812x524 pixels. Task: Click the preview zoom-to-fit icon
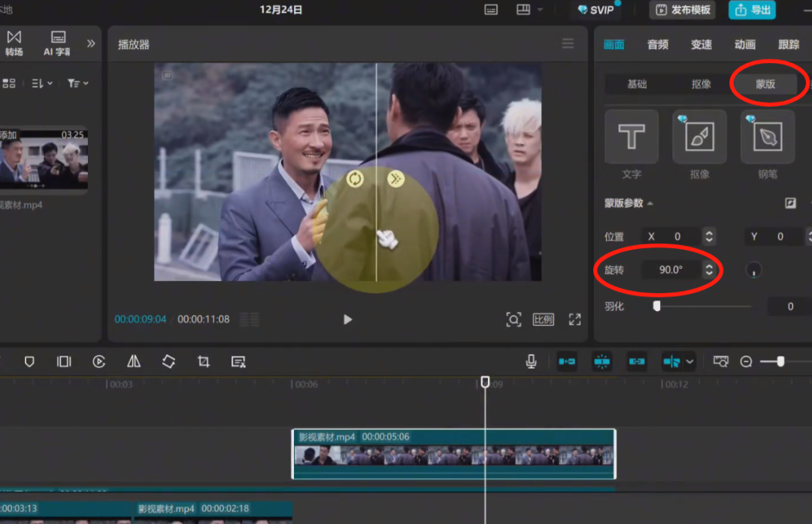click(x=514, y=320)
